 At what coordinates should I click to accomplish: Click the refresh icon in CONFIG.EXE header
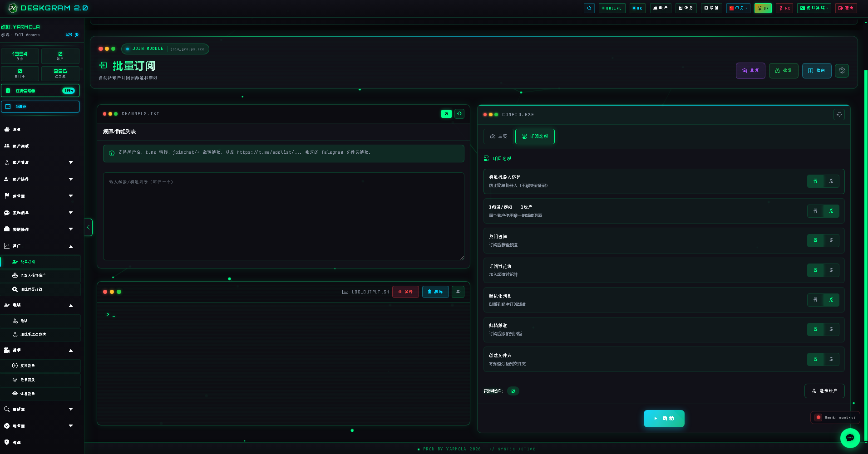(839, 115)
